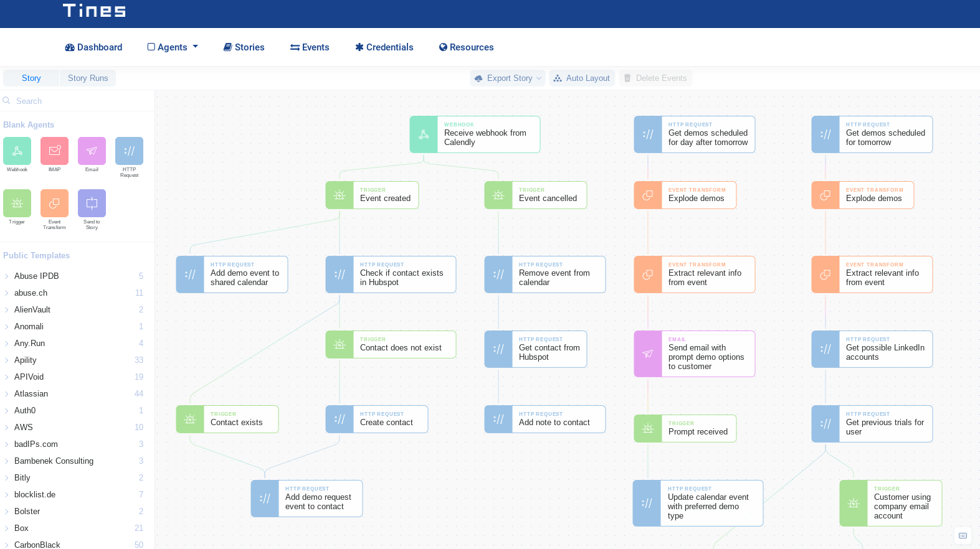Open the Agents dropdown menu
The height and width of the screenshot is (549, 980).
point(173,47)
